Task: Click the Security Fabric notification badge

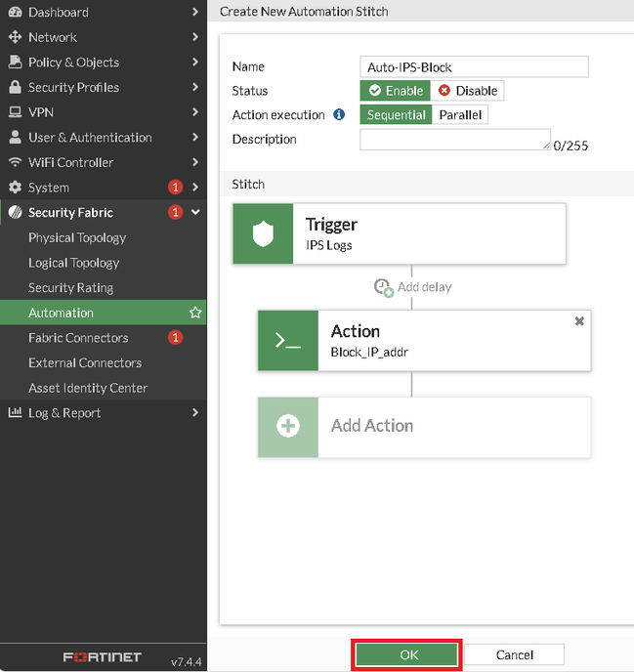Action: coord(175,212)
